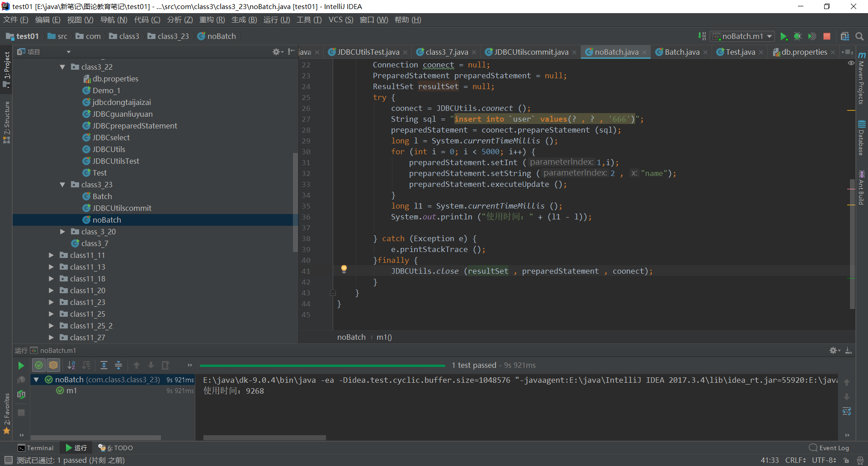Toggle show passed tests filter
Screen dimensions: 868x466
(x=39, y=365)
